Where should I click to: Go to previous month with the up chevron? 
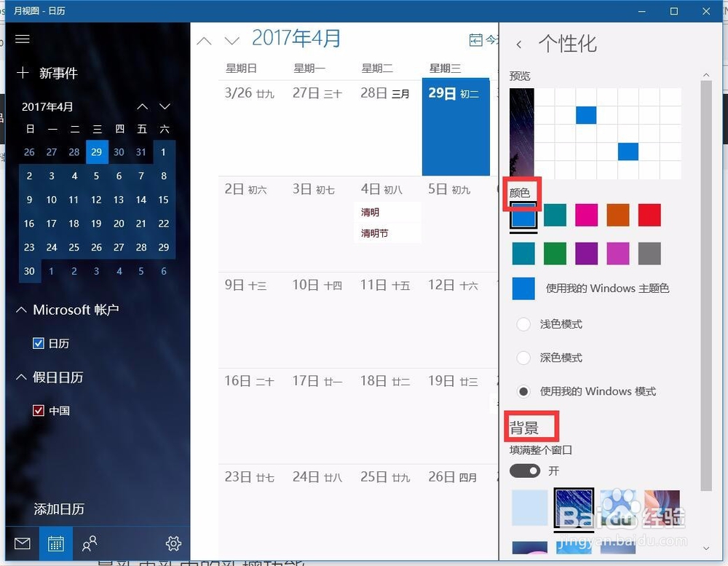coord(204,41)
